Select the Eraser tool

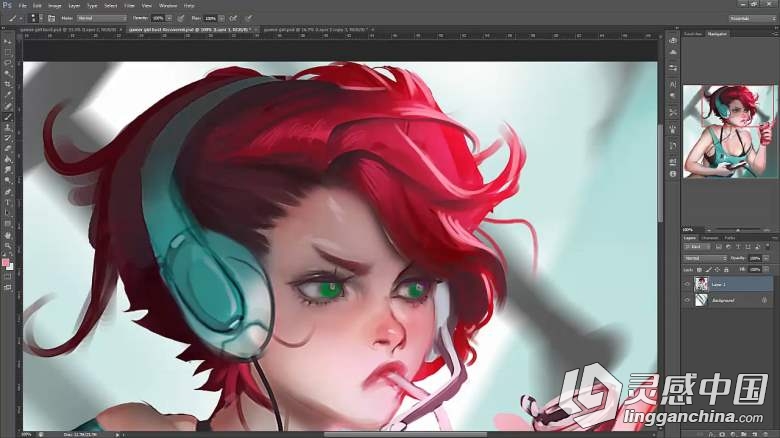pos(7,149)
